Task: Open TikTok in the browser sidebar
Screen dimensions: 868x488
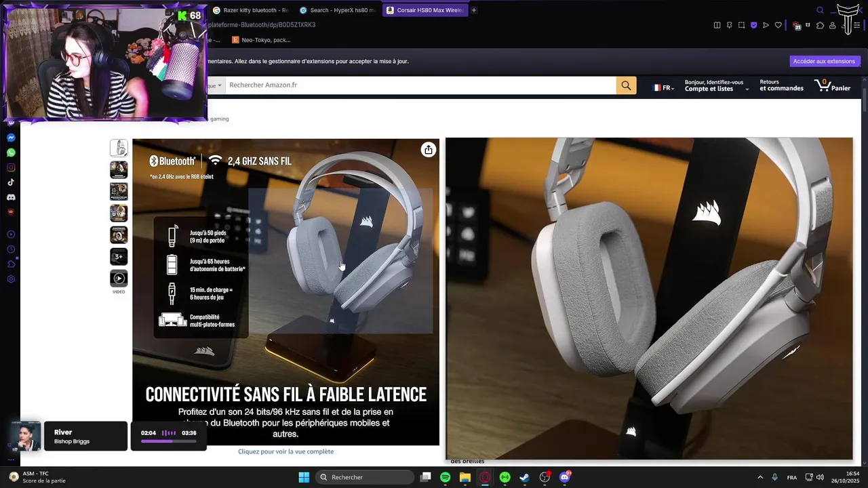Action: coord(11,182)
